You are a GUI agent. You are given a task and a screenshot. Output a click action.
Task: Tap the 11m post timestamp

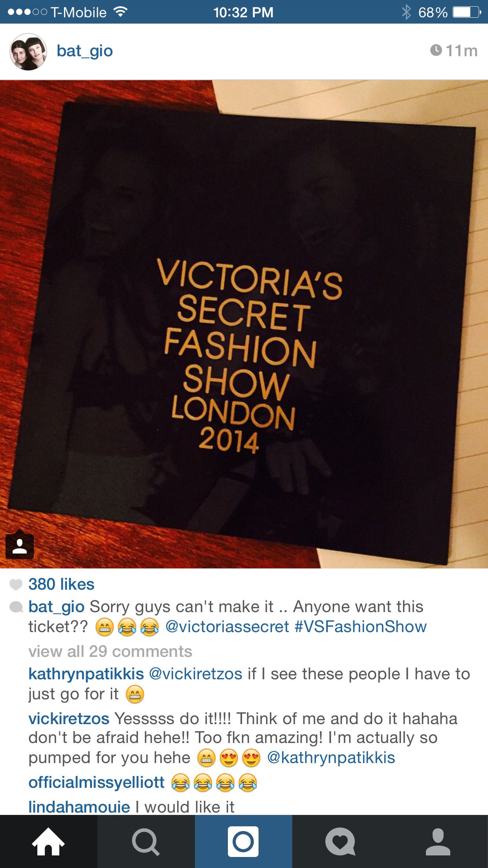[454, 51]
